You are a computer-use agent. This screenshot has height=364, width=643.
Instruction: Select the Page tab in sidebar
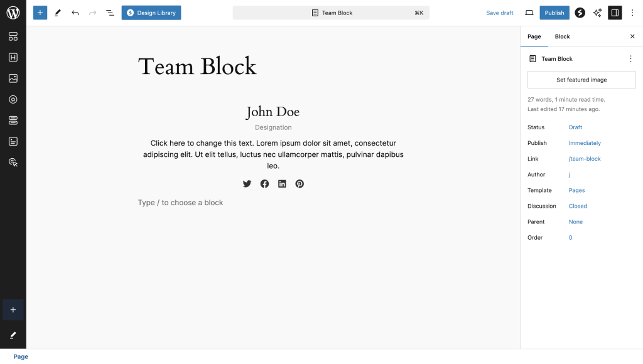pos(534,36)
